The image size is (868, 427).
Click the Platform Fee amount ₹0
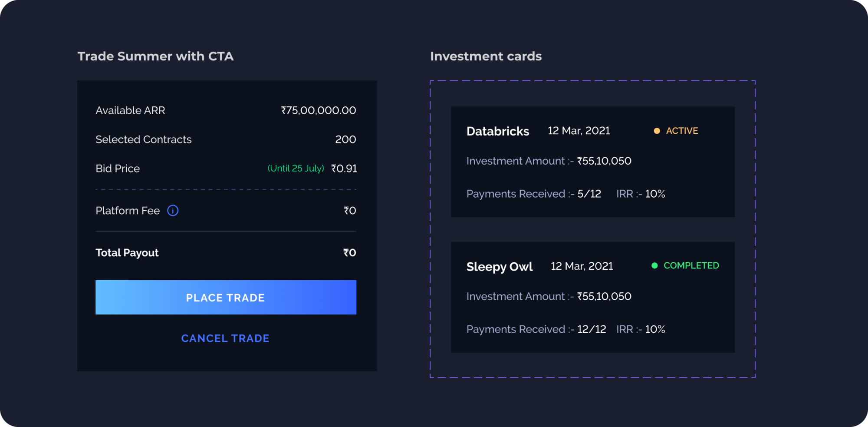point(350,211)
